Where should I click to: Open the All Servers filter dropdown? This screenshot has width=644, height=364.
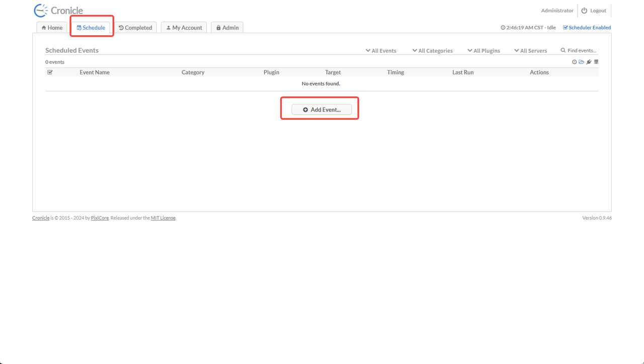click(x=530, y=50)
